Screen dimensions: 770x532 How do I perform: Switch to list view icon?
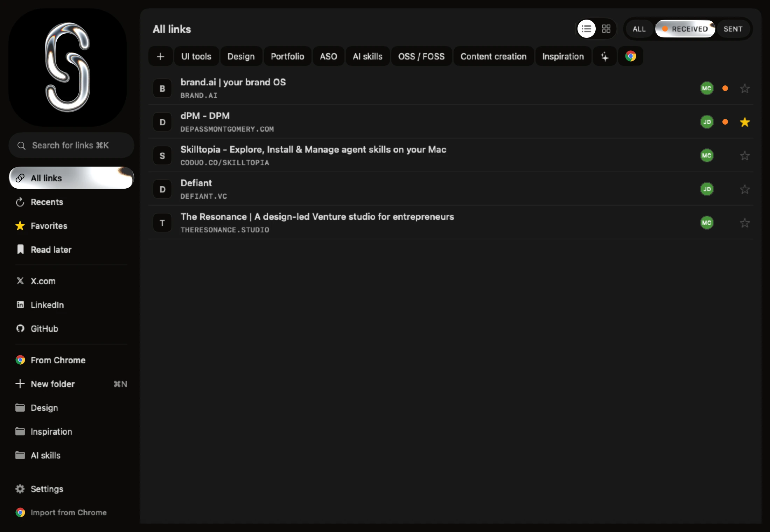[x=586, y=29]
